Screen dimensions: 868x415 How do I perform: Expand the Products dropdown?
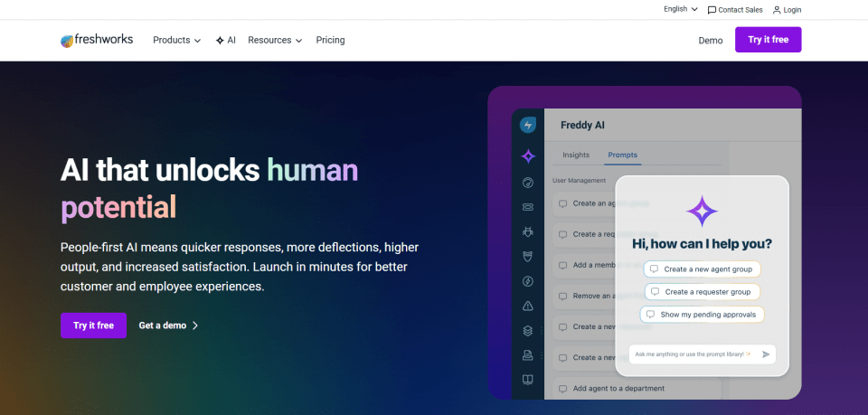click(x=176, y=41)
